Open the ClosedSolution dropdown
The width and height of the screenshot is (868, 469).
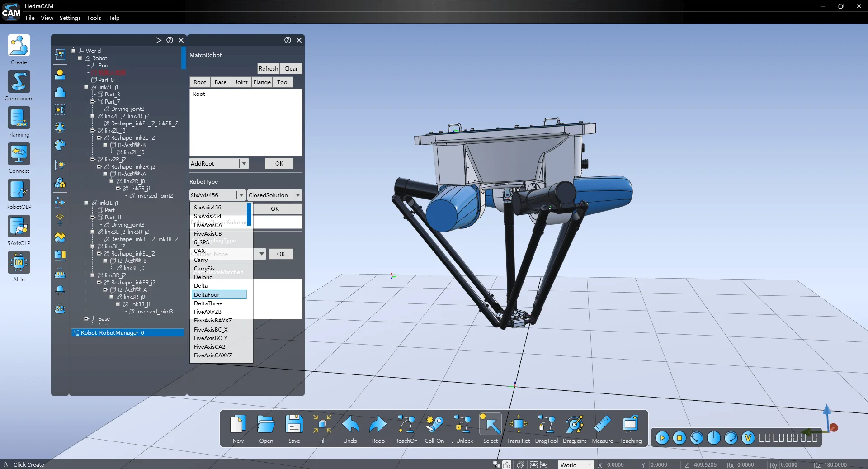(298, 195)
